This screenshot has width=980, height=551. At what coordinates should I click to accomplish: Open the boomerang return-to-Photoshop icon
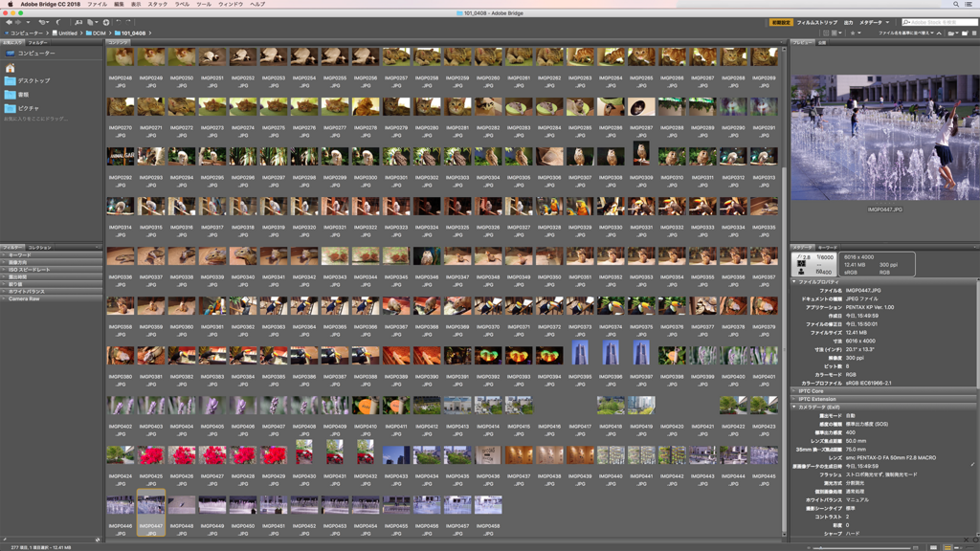click(58, 23)
